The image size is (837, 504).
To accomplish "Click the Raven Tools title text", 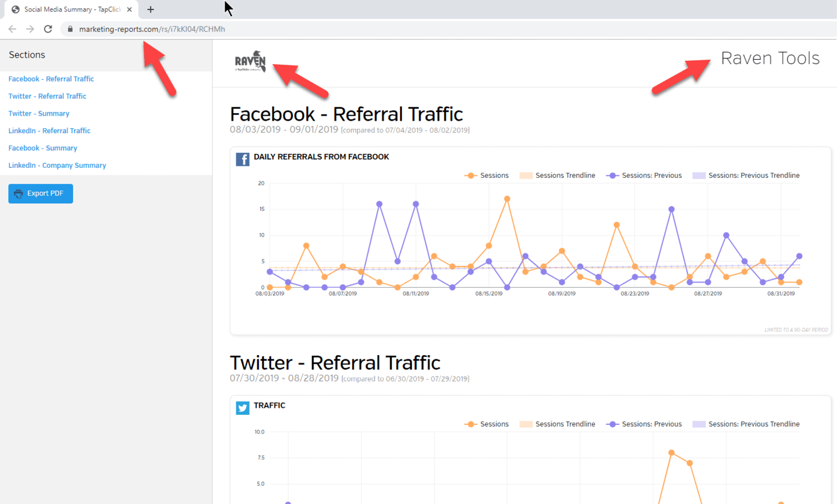I will click(770, 58).
